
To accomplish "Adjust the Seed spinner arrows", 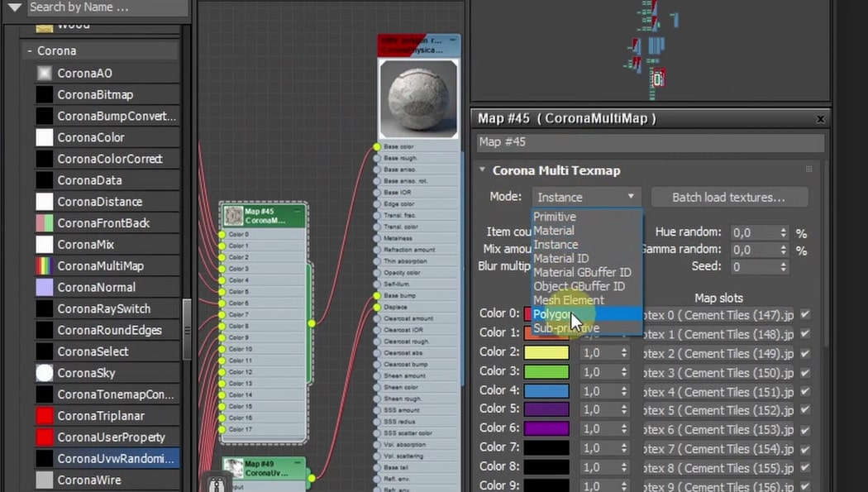I will [x=784, y=267].
